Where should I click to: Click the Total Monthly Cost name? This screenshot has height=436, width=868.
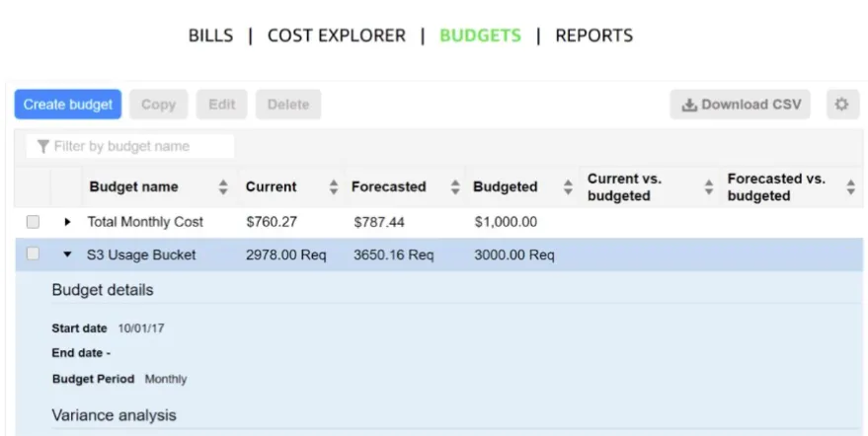click(x=145, y=222)
